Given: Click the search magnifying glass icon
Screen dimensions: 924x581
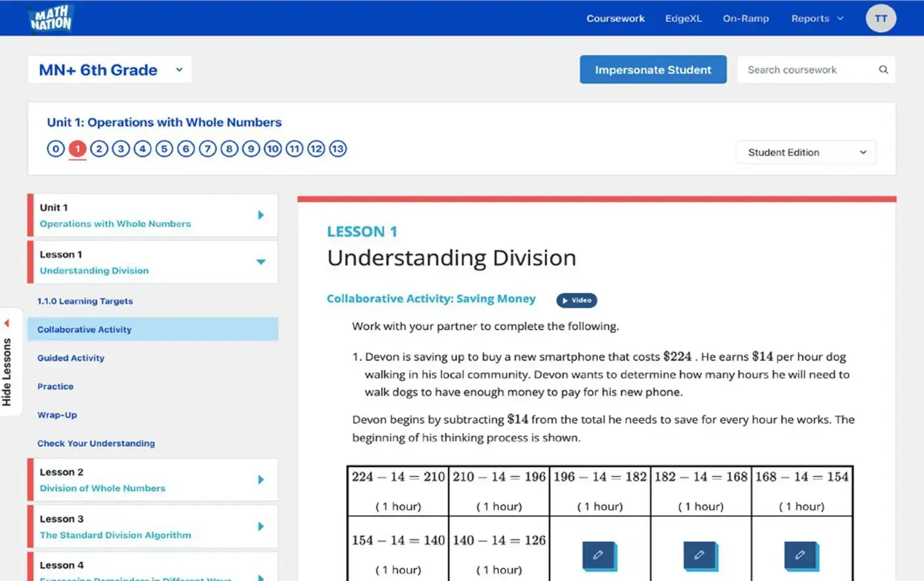Looking at the screenshot, I should 883,70.
